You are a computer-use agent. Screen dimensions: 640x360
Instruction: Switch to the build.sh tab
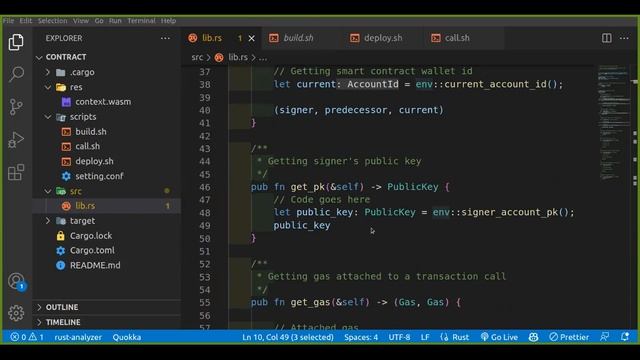pos(298,38)
